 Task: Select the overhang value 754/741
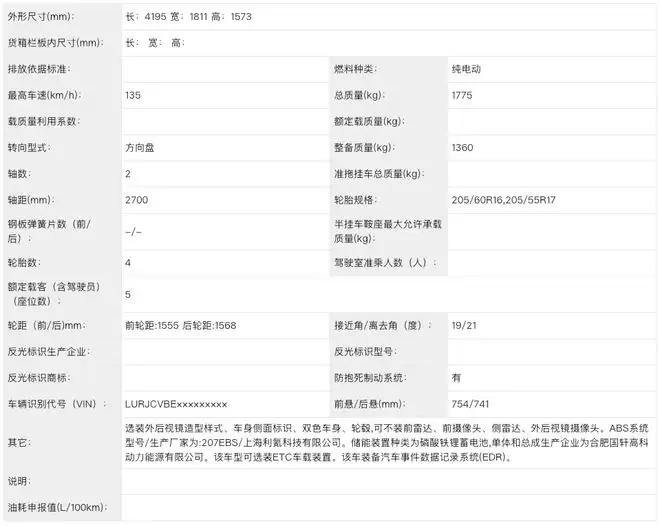[x=469, y=404]
